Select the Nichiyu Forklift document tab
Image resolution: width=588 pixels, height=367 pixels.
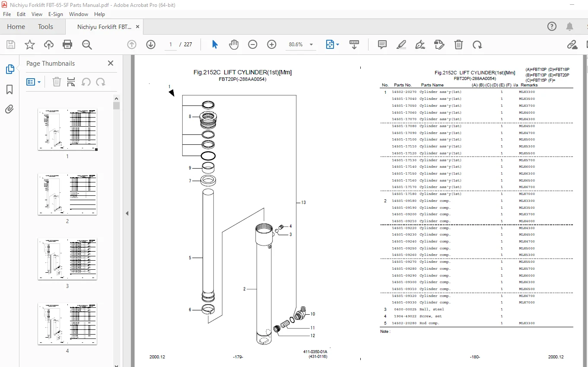click(x=104, y=27)
